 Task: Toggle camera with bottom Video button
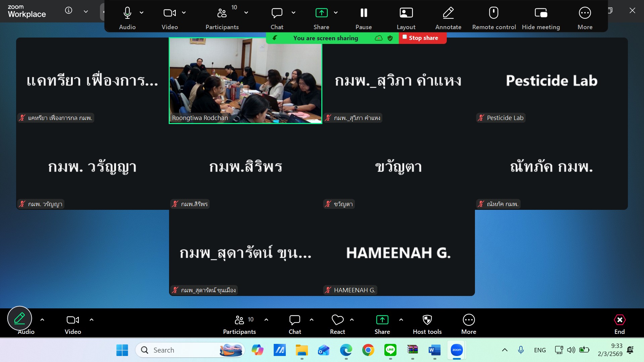[x=73, y=320]
